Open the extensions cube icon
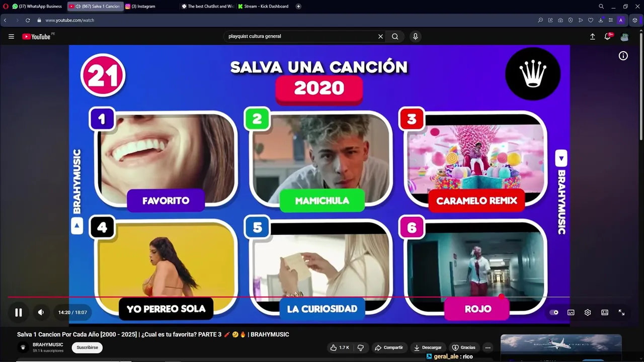 [635, 20]
